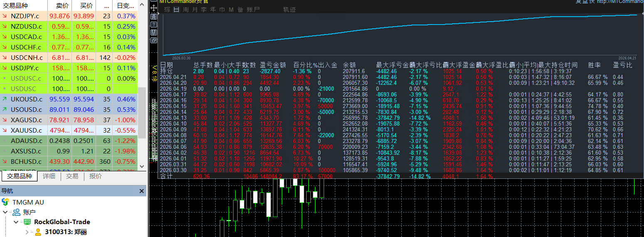Select the NZDUSD.c symbol row
Screen dimensions: 644x237
(69, 27)
